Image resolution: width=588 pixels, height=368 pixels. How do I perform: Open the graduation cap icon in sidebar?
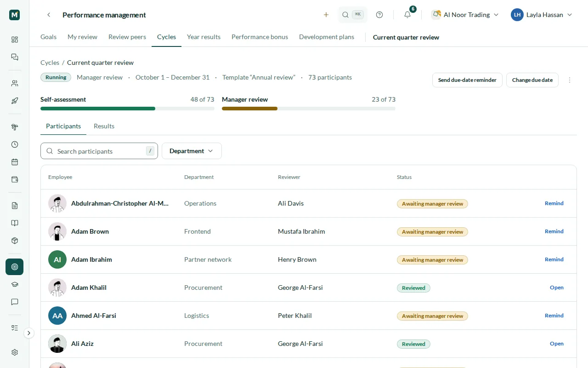(15, 284)
